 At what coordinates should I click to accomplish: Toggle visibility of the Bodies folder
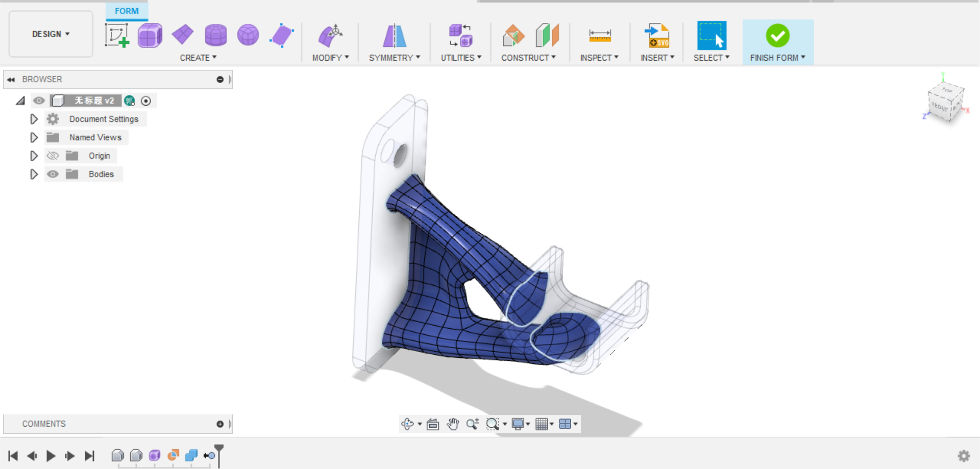tap(53, 174)
